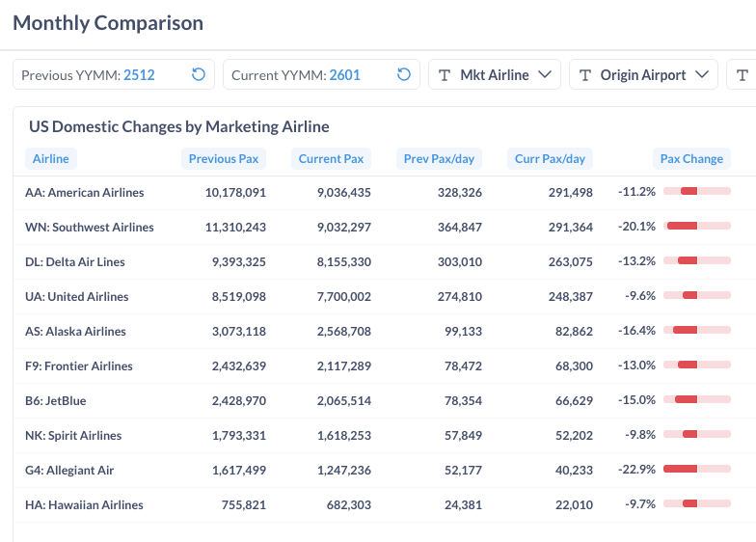
Task: Expand the Origin Airport dropdown chevron
Action: [x=703, y=74]
